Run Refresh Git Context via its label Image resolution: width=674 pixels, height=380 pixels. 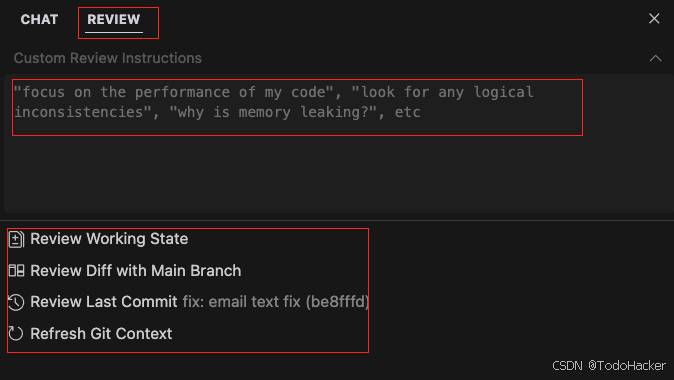pos(101,334)
